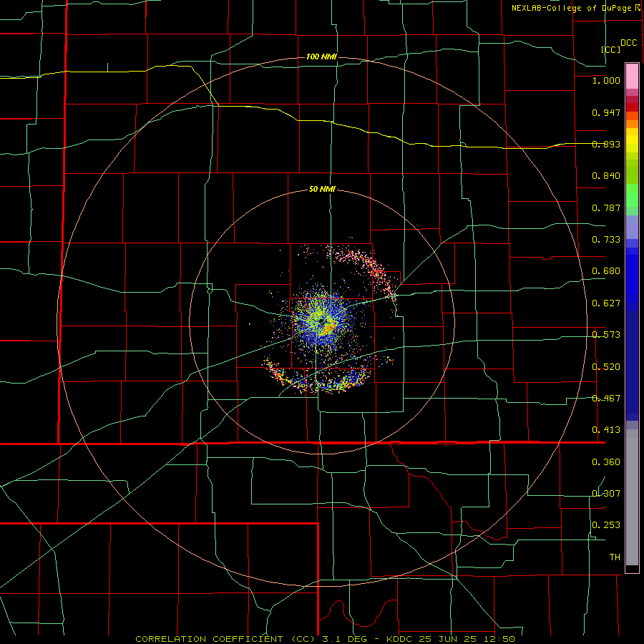Click the echo arc south of the radar

[318, 376]
